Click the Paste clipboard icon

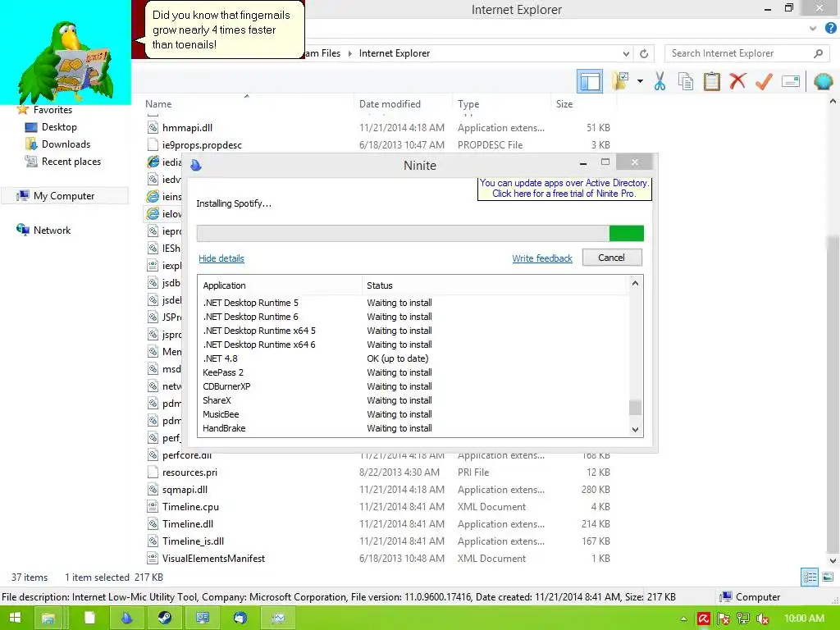(x=711, y=81)
